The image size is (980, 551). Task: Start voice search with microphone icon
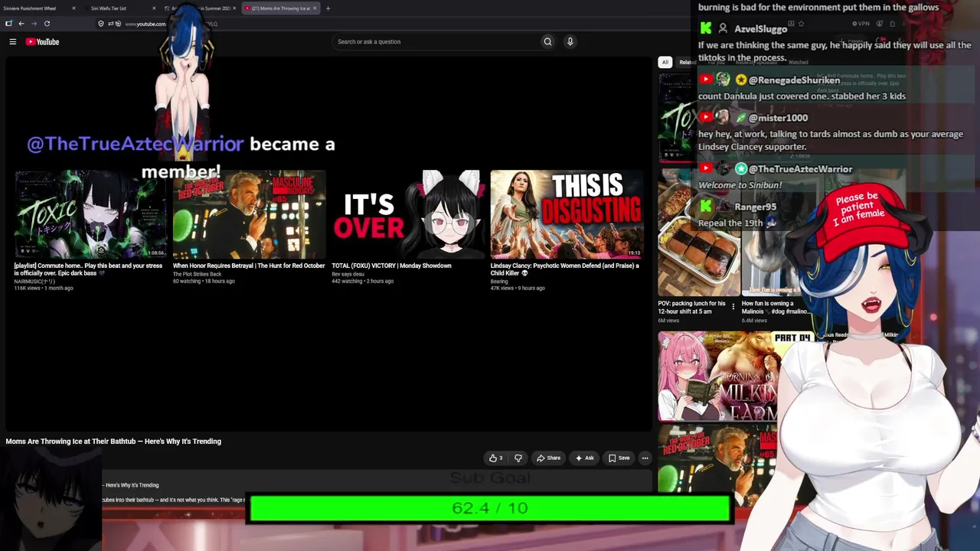570,42
